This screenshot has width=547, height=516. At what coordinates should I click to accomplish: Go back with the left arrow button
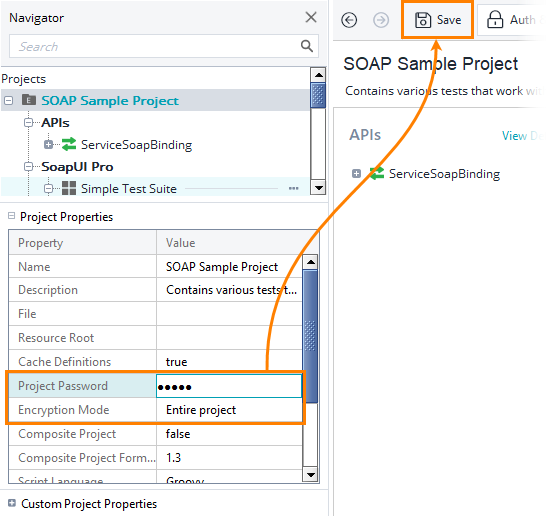pyautogui.click(x=349, y=20)
